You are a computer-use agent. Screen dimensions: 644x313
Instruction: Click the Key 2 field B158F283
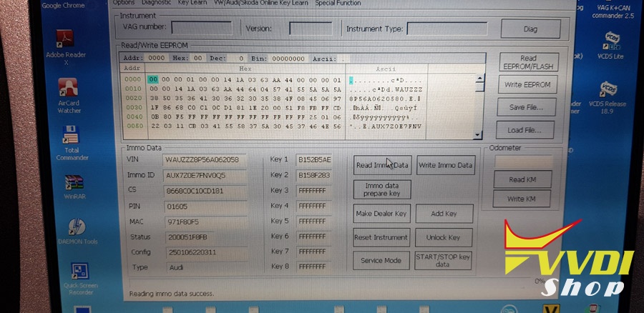(x=314, y=175)
